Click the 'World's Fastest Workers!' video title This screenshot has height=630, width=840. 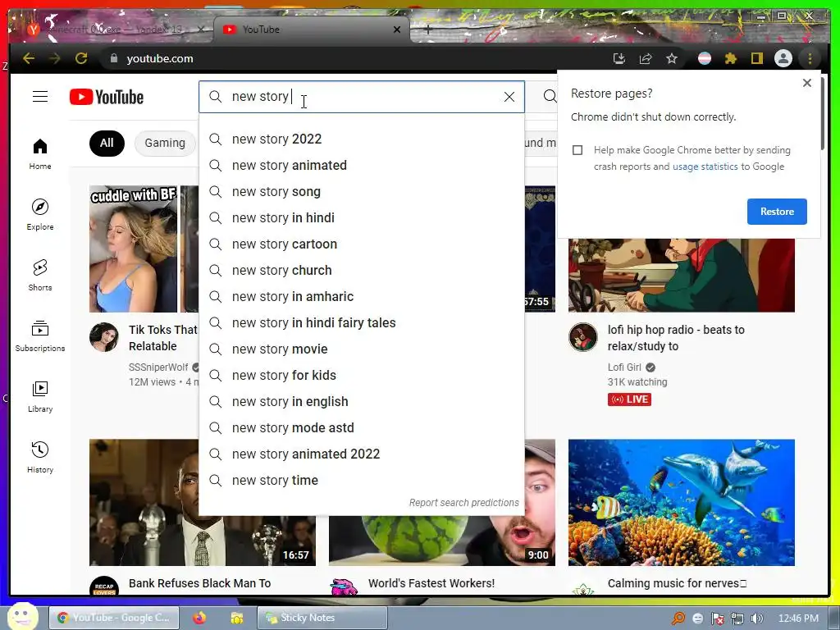431,583
